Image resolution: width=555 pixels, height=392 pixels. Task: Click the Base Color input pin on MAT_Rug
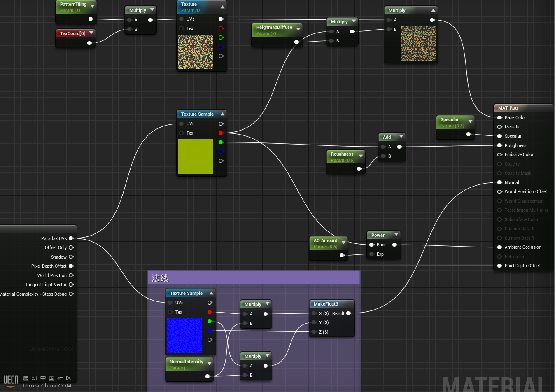tap(500, 117)
